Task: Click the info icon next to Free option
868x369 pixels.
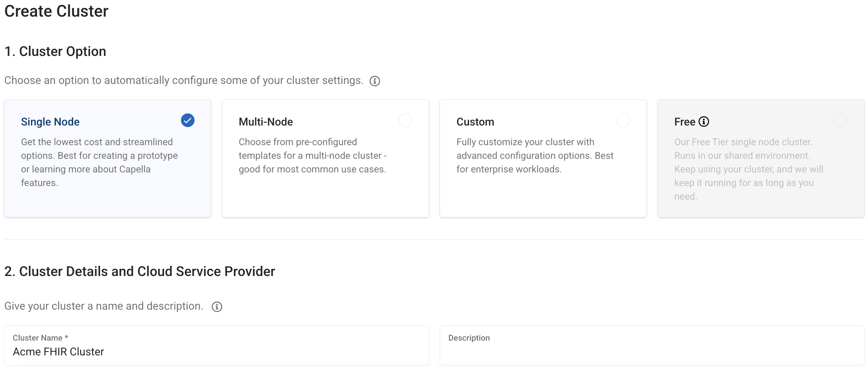Action: click(x=704, y=121)
